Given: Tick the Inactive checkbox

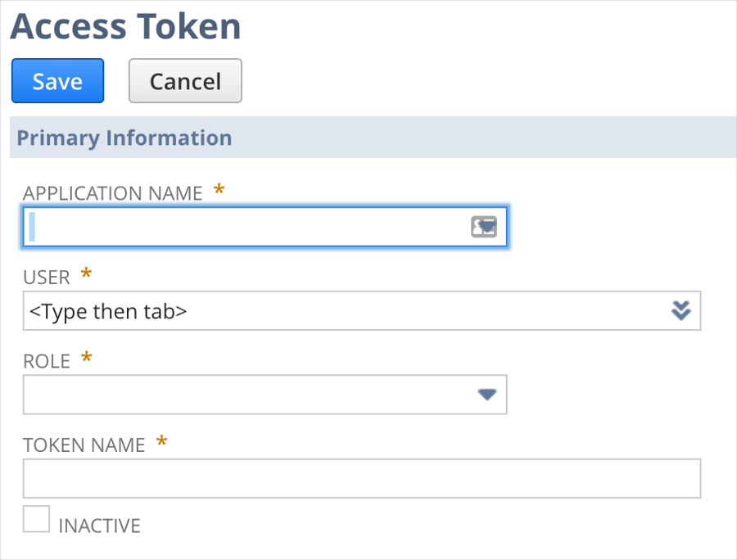Looking at the screenshot, I should click(36, 519).
